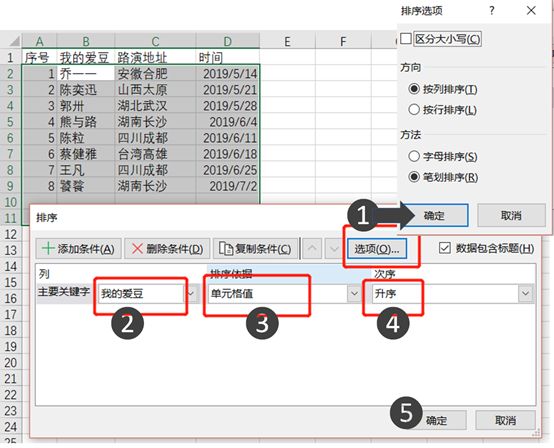554x448 pixels.
Task: Select row 5 header
Action: pyautogui.click(x=10, y=122)
